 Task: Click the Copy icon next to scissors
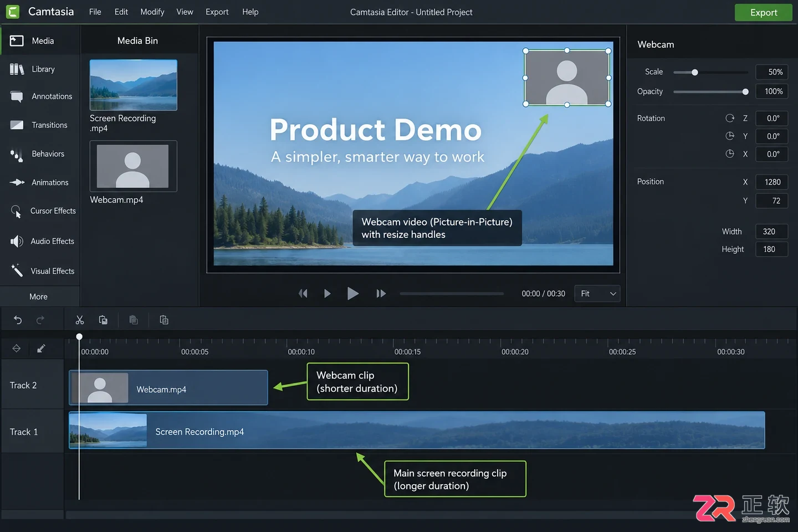pos(103,320)
